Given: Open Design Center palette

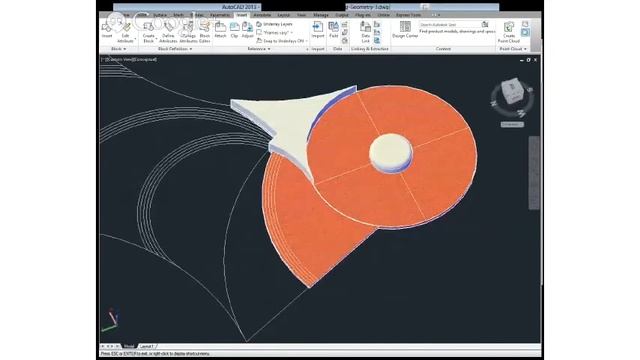Looking at the screenshot, I should click(x=405, y=30).
